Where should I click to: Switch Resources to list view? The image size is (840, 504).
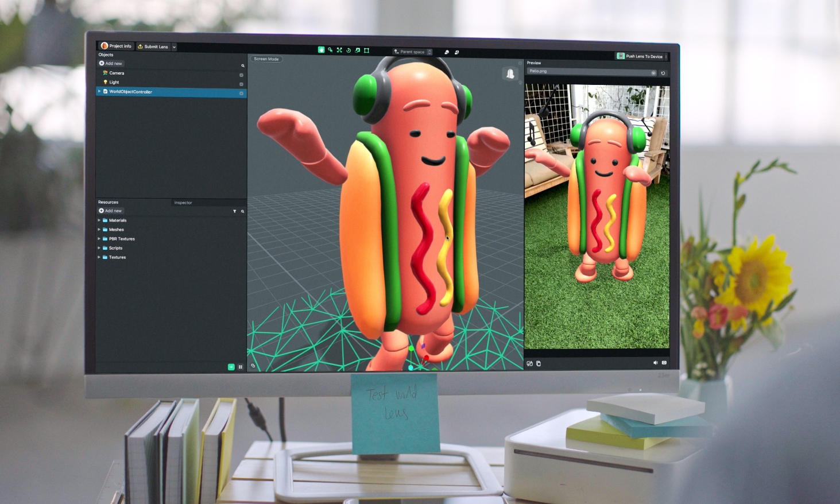231,367
